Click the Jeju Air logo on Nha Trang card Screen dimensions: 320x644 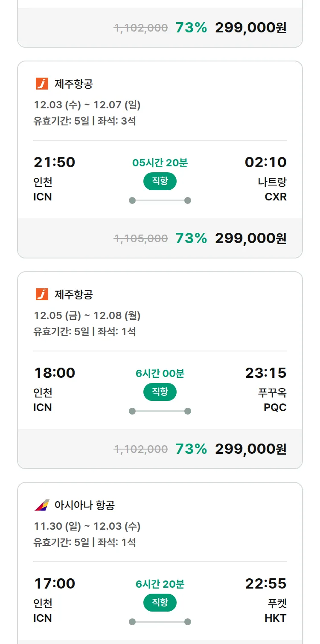coord(42,84)
